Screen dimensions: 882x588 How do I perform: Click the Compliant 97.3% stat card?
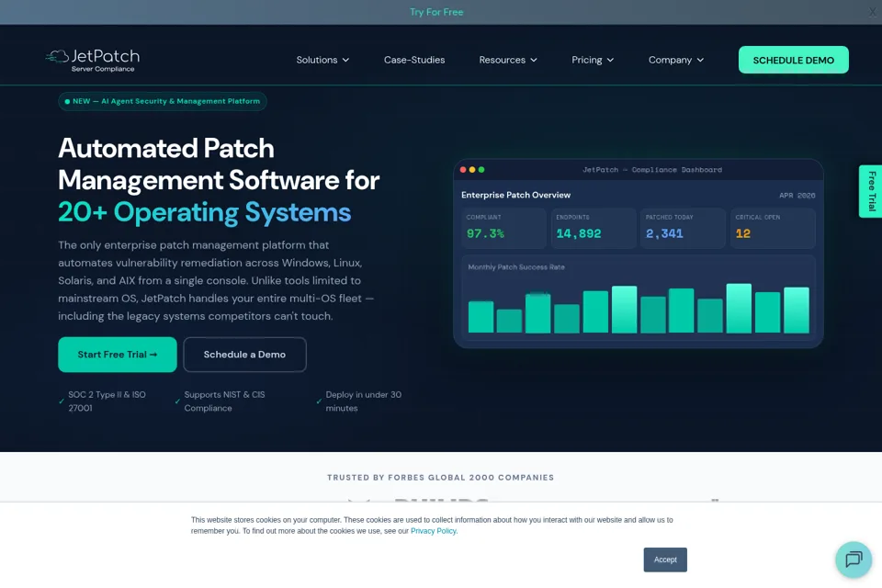click(503, 228)
